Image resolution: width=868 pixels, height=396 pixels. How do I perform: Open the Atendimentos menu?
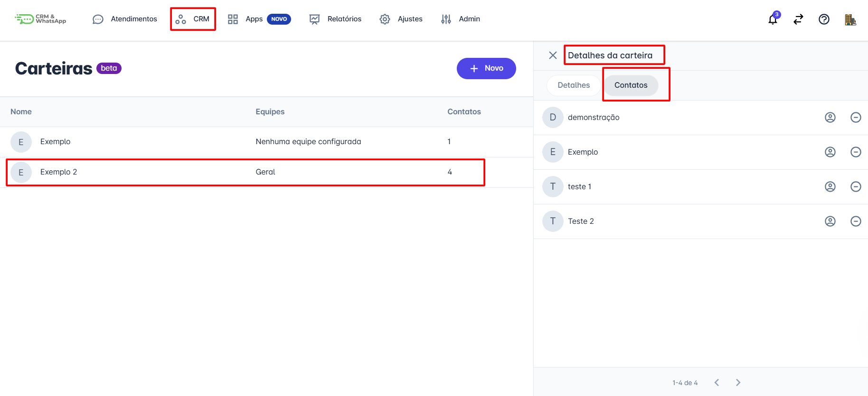[x=125, y=19]
